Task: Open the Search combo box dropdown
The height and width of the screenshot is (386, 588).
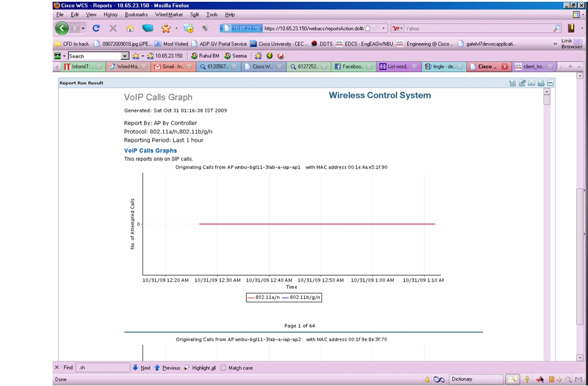Action: click(x=125, y=56)
